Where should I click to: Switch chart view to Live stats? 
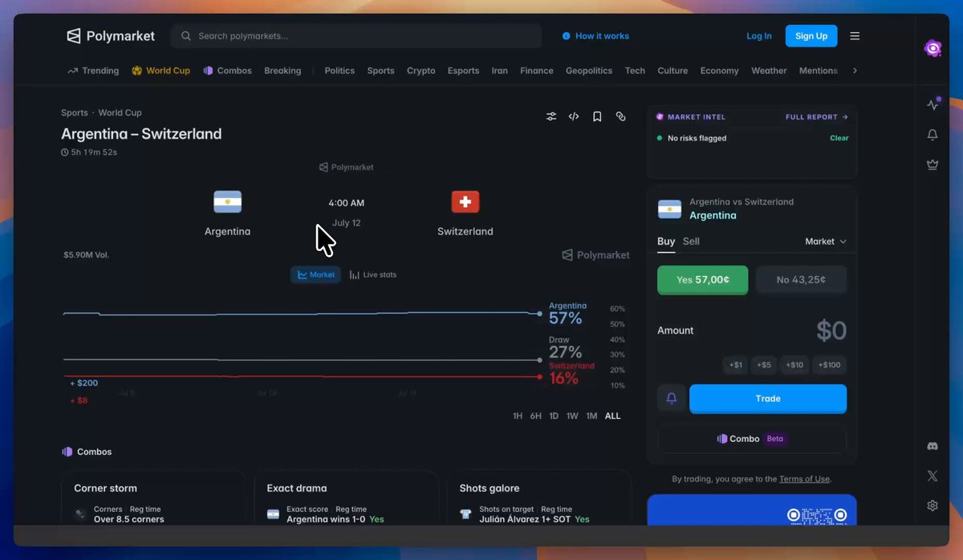click(373, 274)
